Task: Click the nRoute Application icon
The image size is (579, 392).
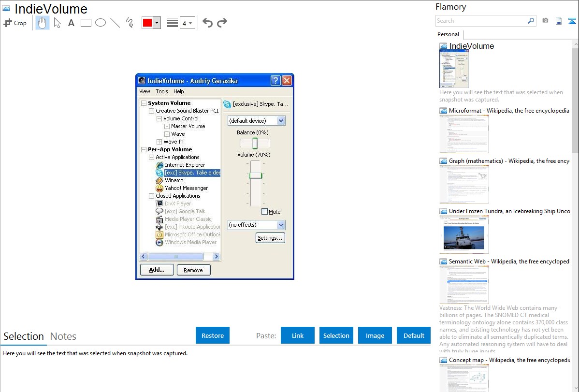Action: pos(159,227)
